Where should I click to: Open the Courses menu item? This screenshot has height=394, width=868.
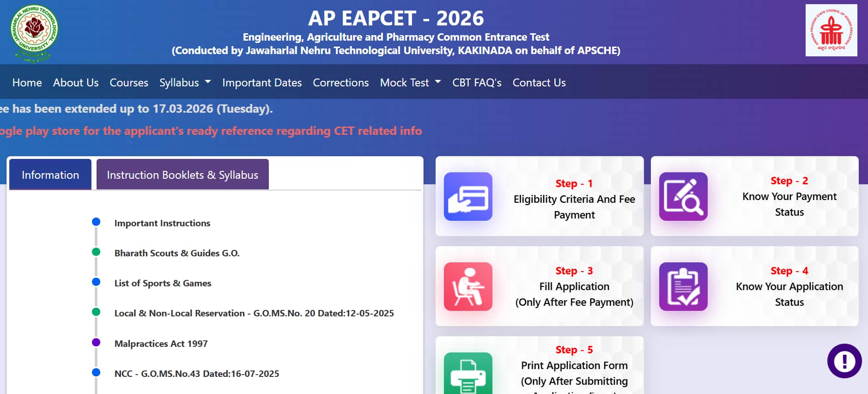[x=129, y=82]
